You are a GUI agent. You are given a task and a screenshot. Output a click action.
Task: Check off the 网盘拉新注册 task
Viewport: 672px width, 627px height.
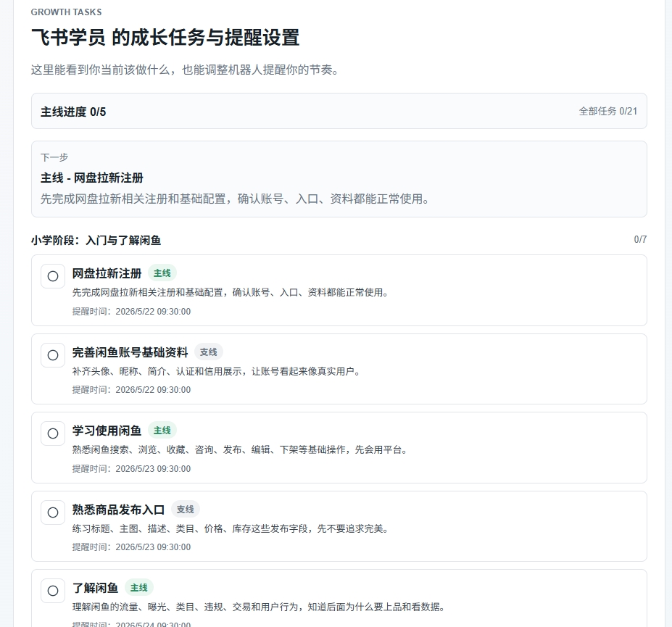[53, 276]
